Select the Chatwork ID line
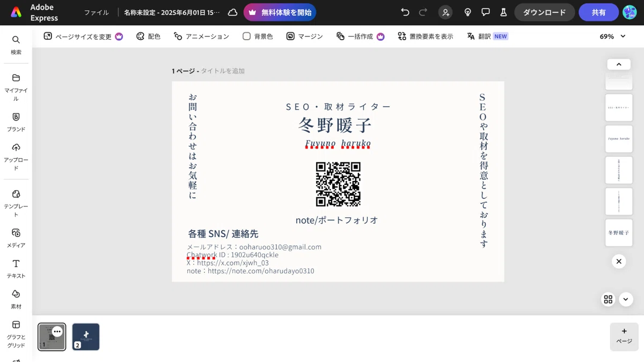 [233, 255]
